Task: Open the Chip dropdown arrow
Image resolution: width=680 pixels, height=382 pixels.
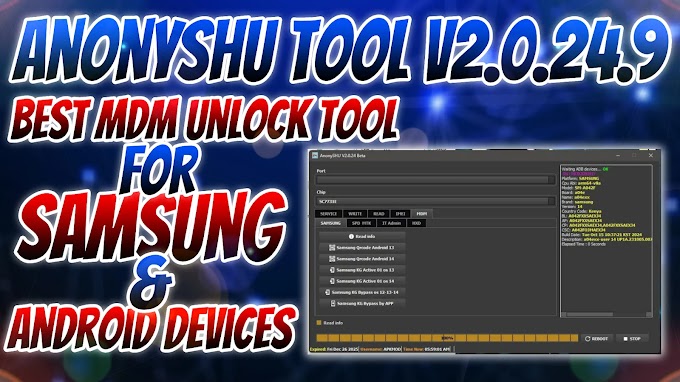Action: point(551,201)
